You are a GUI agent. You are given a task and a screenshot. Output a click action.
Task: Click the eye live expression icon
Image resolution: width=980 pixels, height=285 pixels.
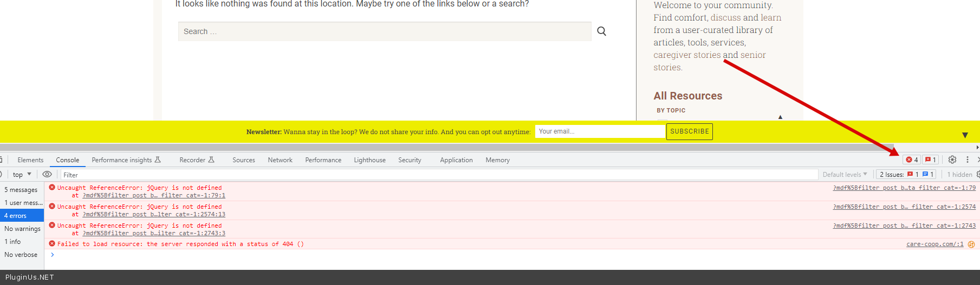coord(47,175)
